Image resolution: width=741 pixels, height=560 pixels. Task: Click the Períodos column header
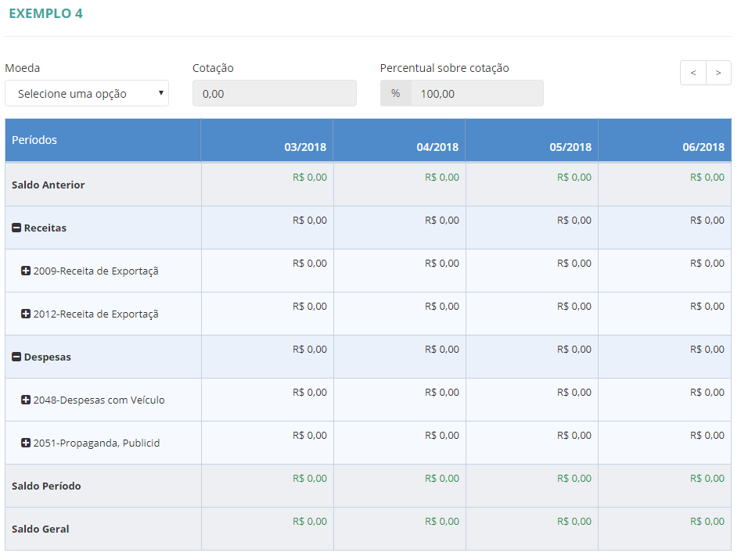coord(34,140)
